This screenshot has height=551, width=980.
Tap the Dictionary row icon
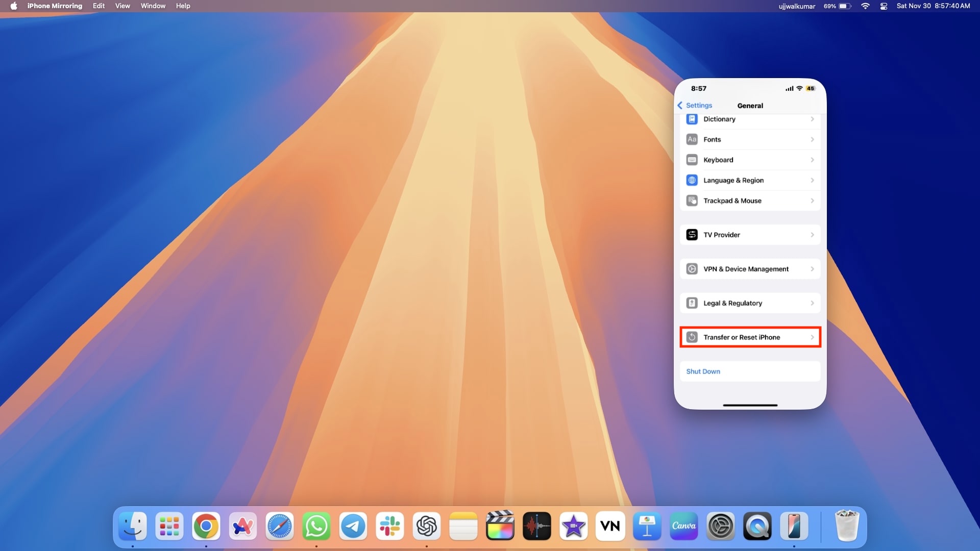click(692, 119)
